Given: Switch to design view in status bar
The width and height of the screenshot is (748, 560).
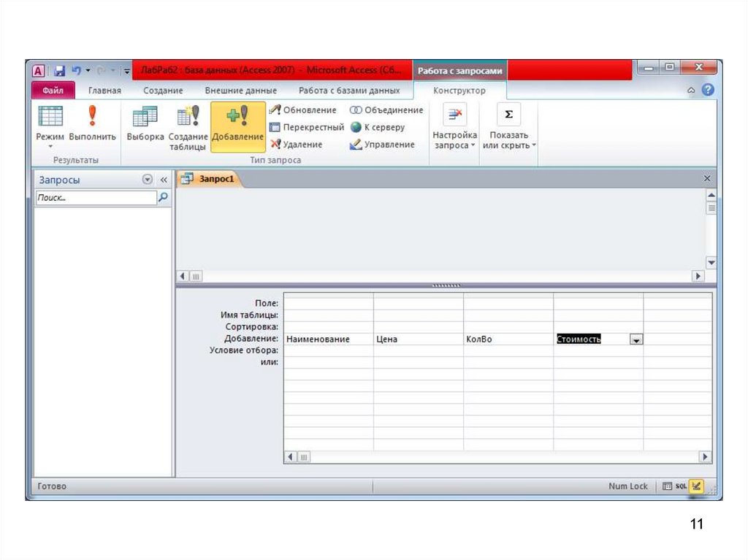Looking at the screenshot, I should (695, 486).
